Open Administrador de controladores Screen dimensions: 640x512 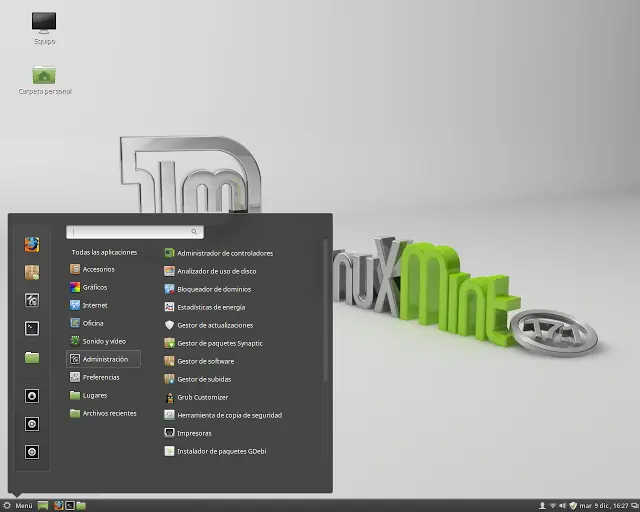point(219,253)
